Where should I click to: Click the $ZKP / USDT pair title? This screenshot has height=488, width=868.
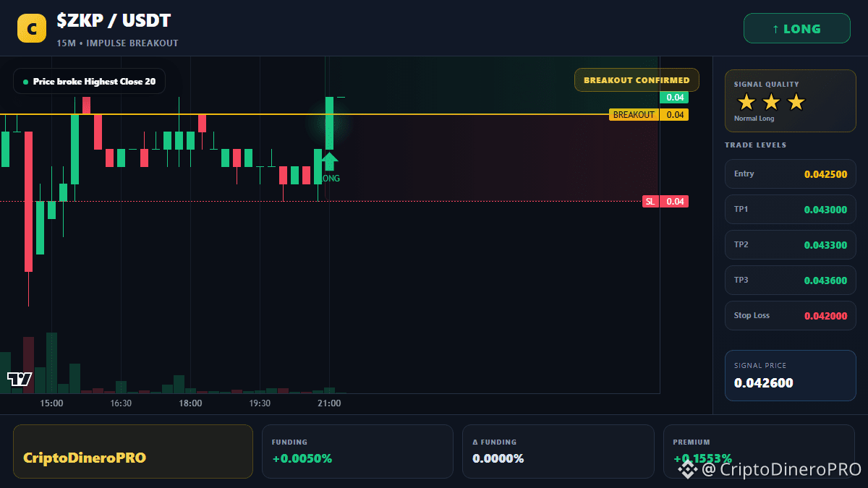(x=114, y=21)
